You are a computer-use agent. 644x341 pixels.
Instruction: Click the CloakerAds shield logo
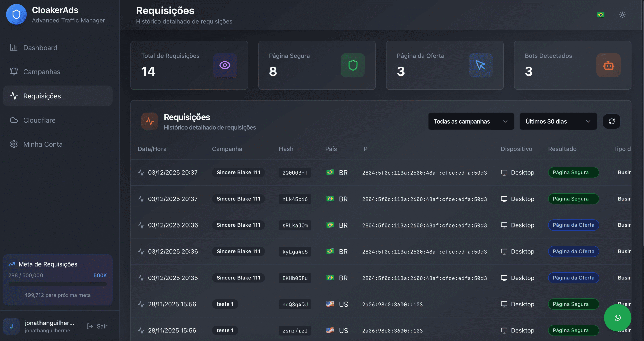click(x=16, y=14)
